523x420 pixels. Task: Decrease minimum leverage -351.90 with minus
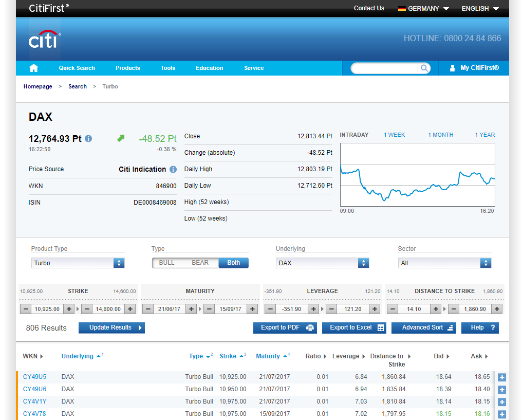tap(271, 309)
